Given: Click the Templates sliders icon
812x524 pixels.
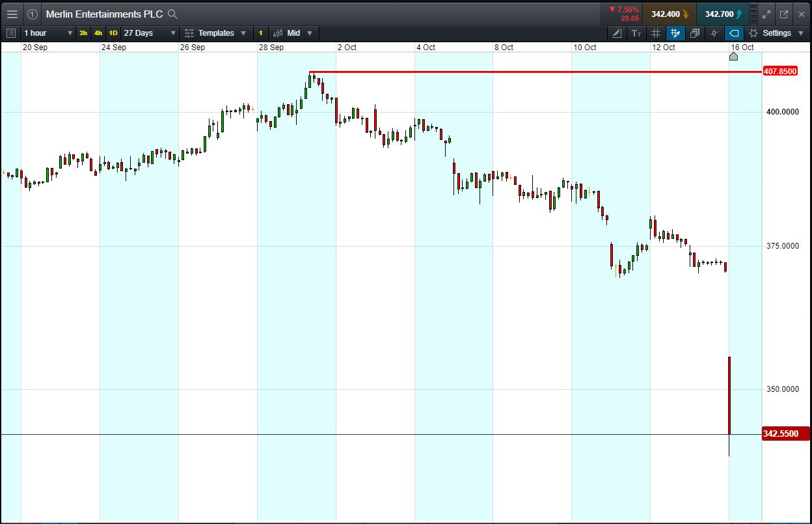Looking at the screenshot, I should pos(189,33).
